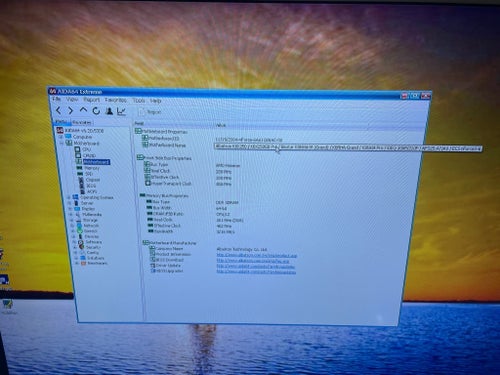Click the Benchmark icon in tree

click(x=84, y=263)
